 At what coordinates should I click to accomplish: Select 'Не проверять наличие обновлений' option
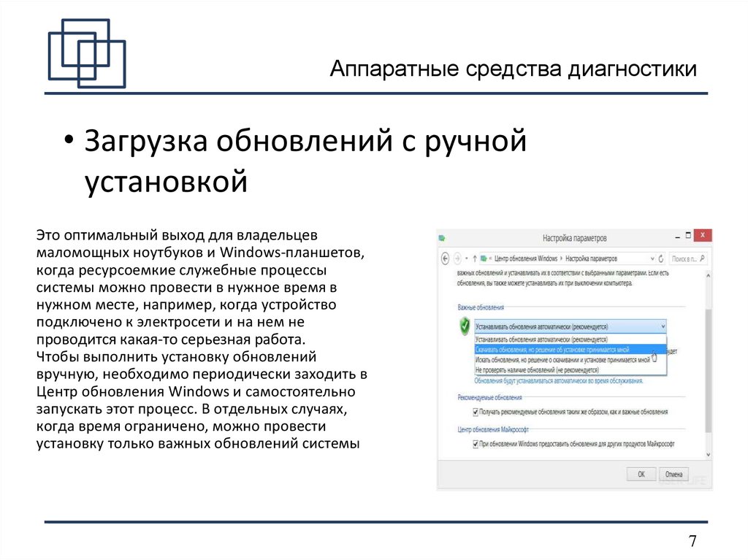pos(570,369)
